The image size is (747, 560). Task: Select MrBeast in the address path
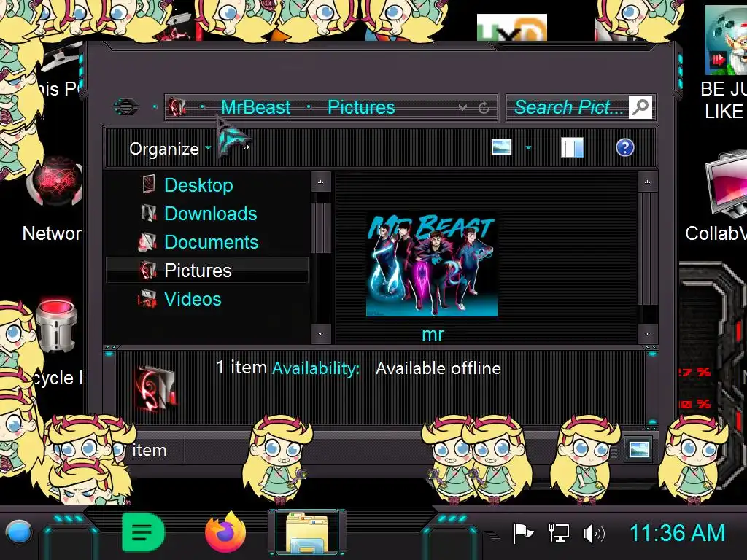click(x=255, y=107)
